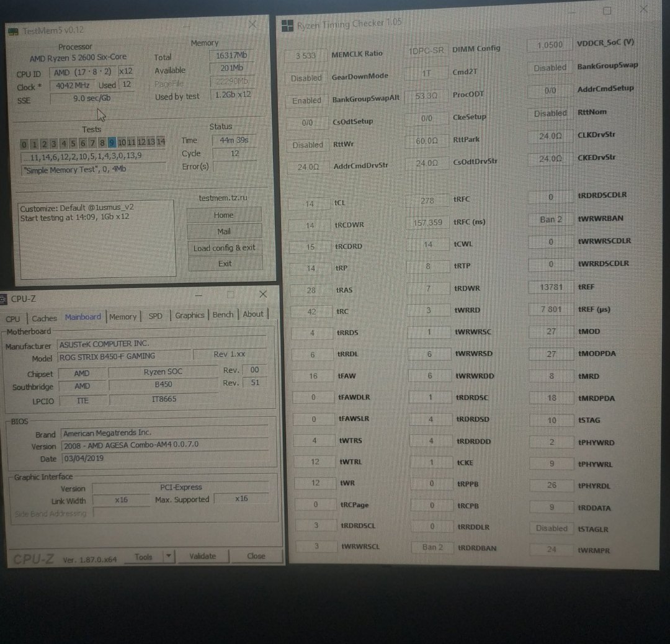Close the CPU-Z window with X
Viewport: 670px width, 644px height.
pyautogui.click(x=263, y=294)
